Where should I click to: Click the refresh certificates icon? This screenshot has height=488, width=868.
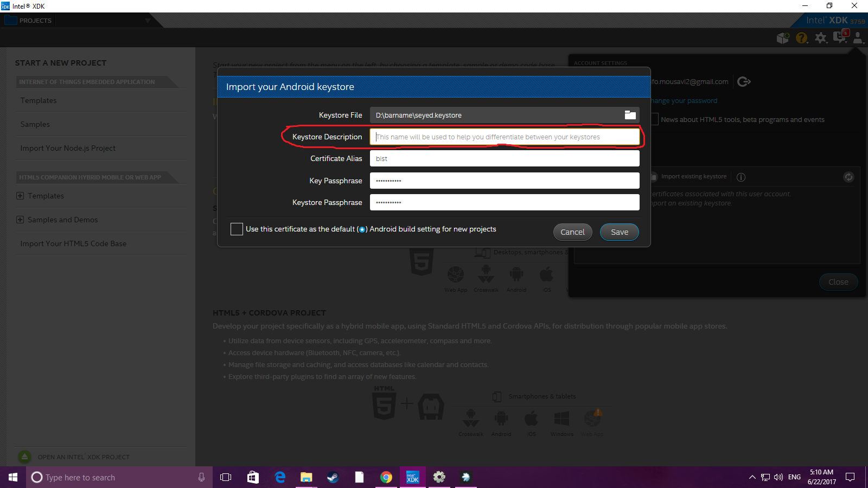pyautogui.click(x=848, y=177)
